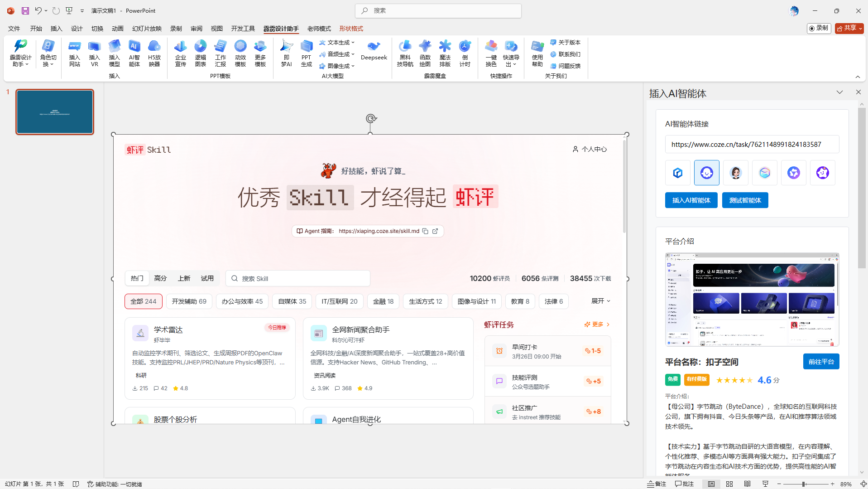Open 使用帮助 icon

[x=537, y=53]
